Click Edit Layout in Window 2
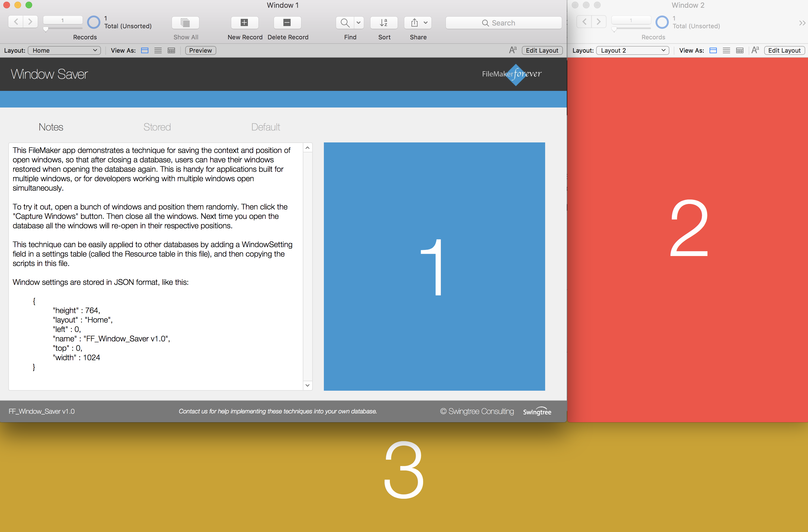 [785, 50]
